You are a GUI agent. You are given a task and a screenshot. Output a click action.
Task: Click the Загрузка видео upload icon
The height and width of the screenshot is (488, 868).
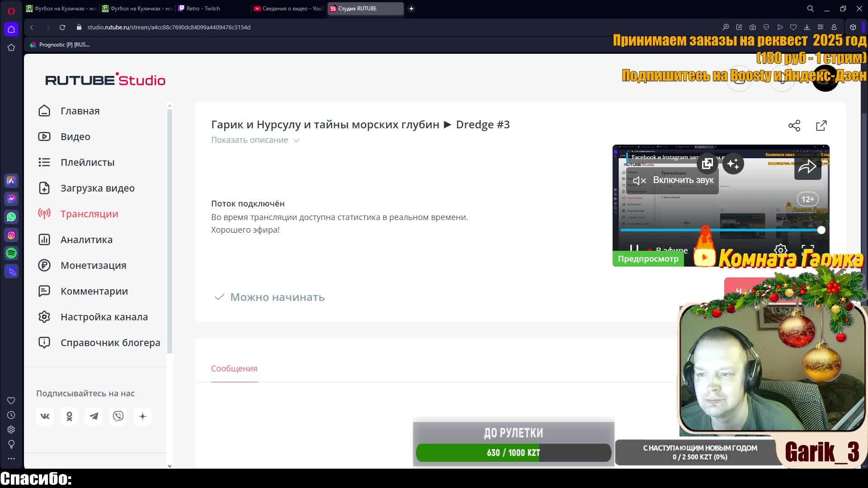tap(44, 188)
